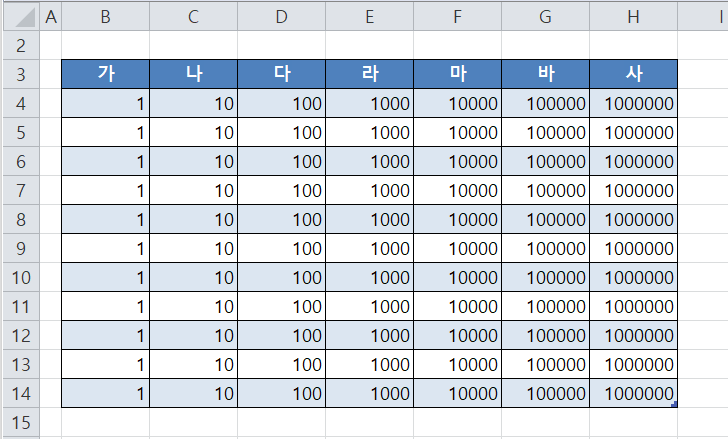Select column G header
This screenshot has width=728, height=439.
546,17
